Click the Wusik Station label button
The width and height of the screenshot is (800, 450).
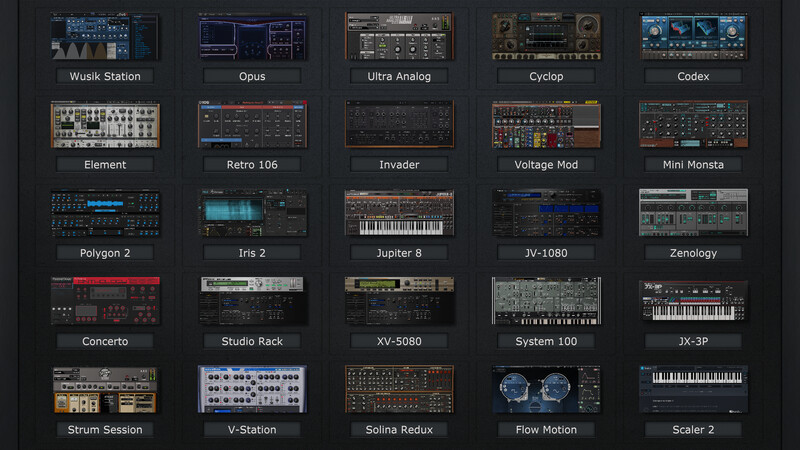click(x=105, y=76)
